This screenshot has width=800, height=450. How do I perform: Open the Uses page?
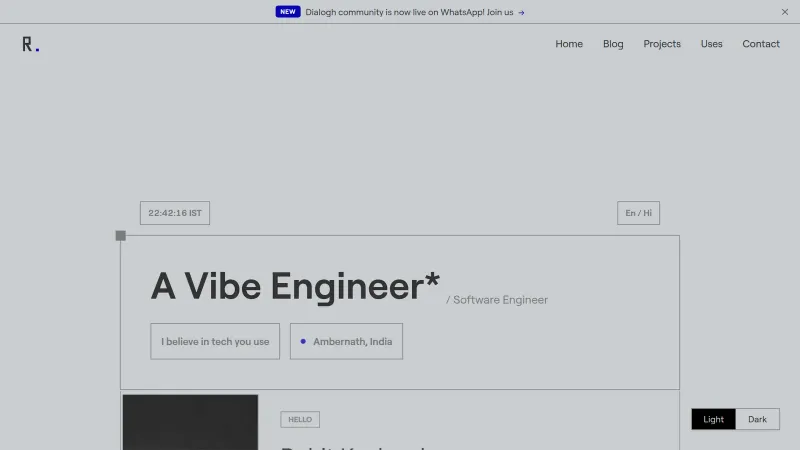click(712, 44)
